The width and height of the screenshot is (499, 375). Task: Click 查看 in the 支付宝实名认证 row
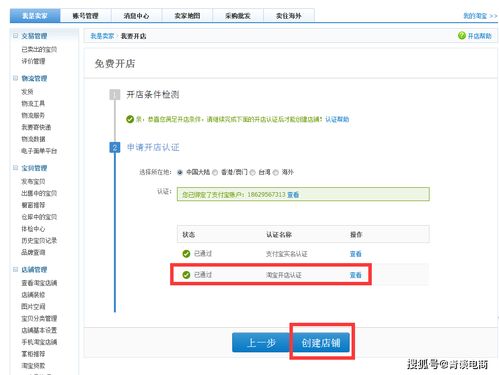click(x=356, y=254)
